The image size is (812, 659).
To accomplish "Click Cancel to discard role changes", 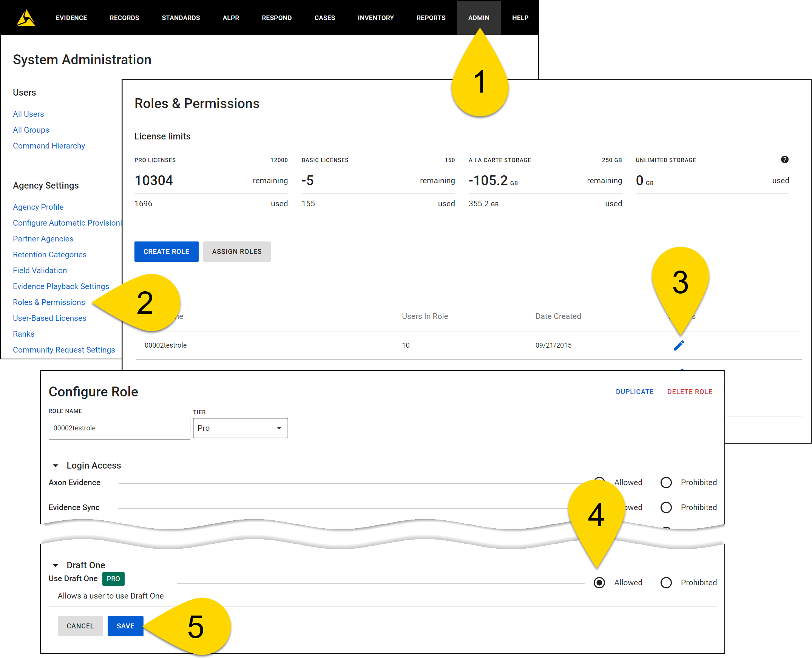I will [80, 626].
